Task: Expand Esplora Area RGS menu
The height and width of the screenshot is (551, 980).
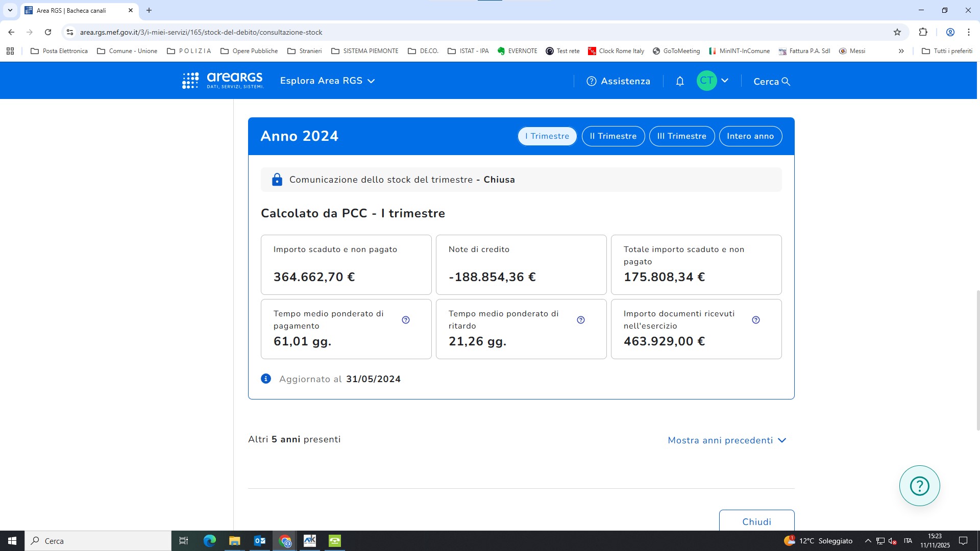Action: (327, 81)
